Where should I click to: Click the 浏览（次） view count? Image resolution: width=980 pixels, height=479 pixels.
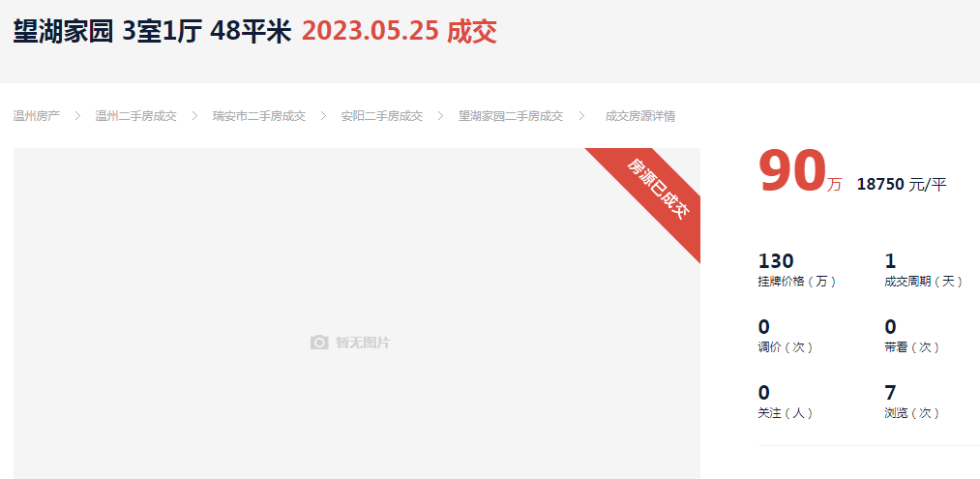pos(912,402)
